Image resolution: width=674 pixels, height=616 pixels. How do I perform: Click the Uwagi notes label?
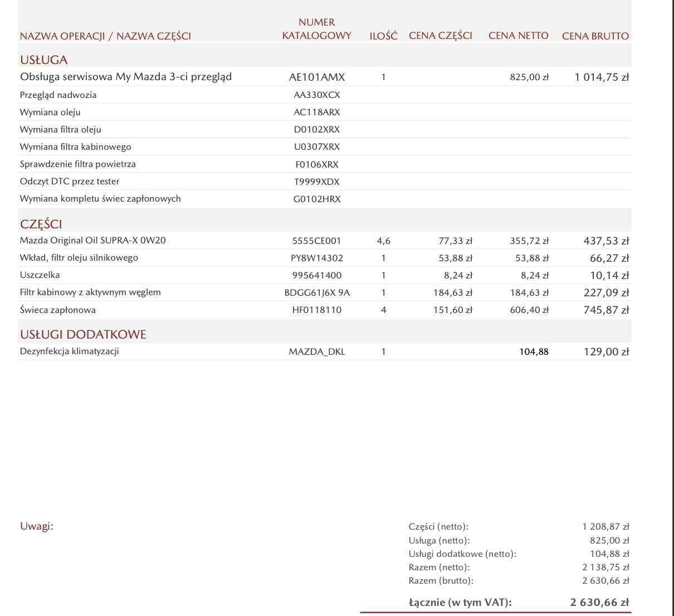click(x=37, y=526)
